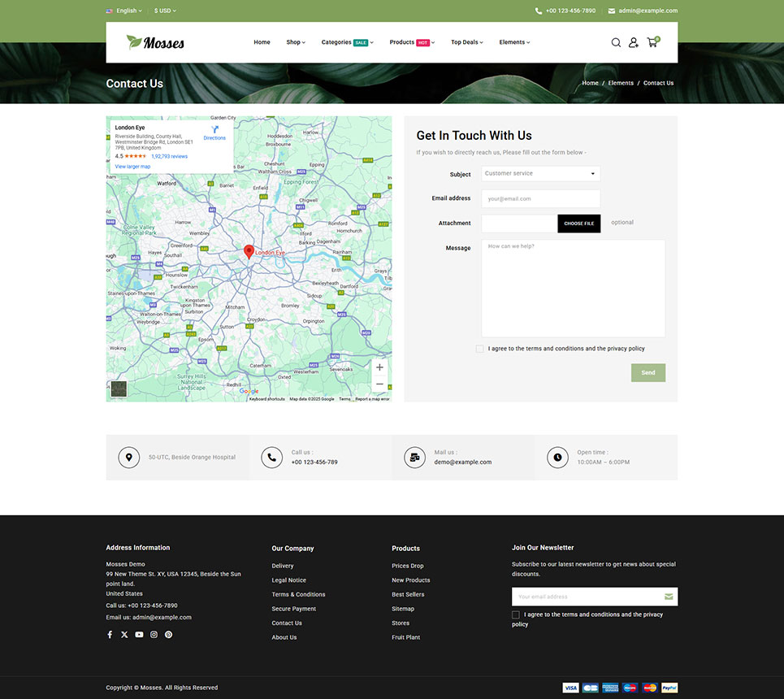Click the map Directions icon
The height and width of the screenshot is (699, 784).
coord(214,130)
